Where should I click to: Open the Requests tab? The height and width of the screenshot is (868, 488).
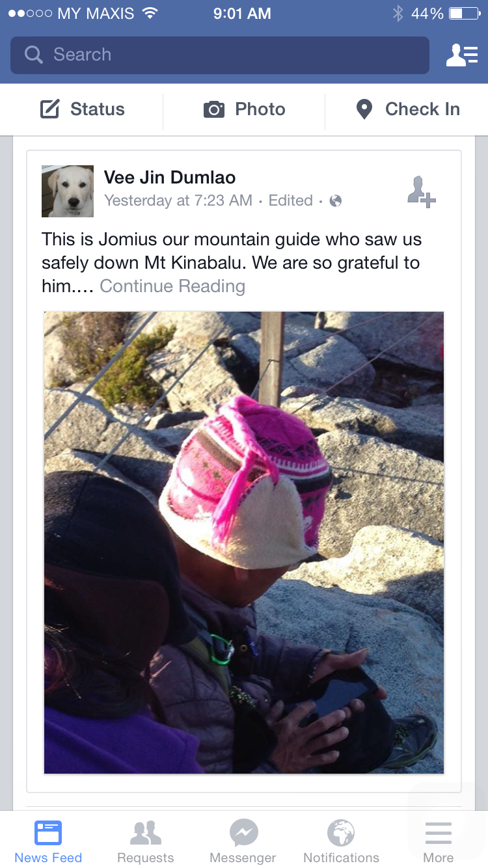[146, 841]
